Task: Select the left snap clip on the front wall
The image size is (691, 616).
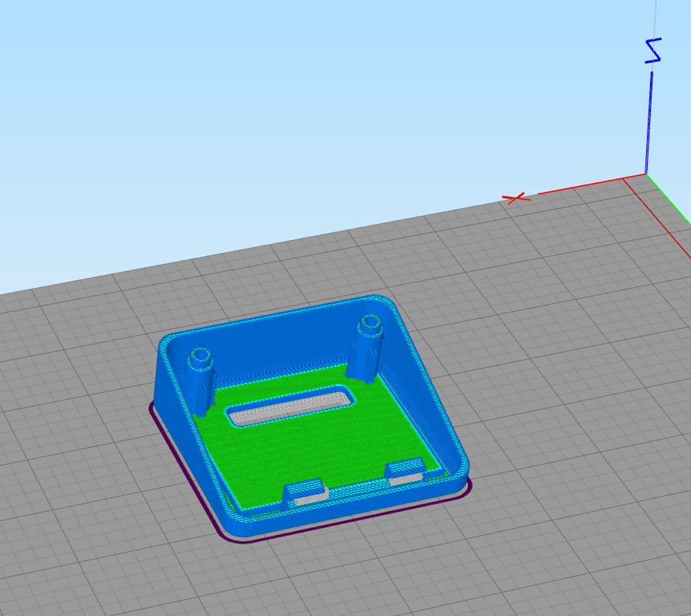Action: click(306, 493)
